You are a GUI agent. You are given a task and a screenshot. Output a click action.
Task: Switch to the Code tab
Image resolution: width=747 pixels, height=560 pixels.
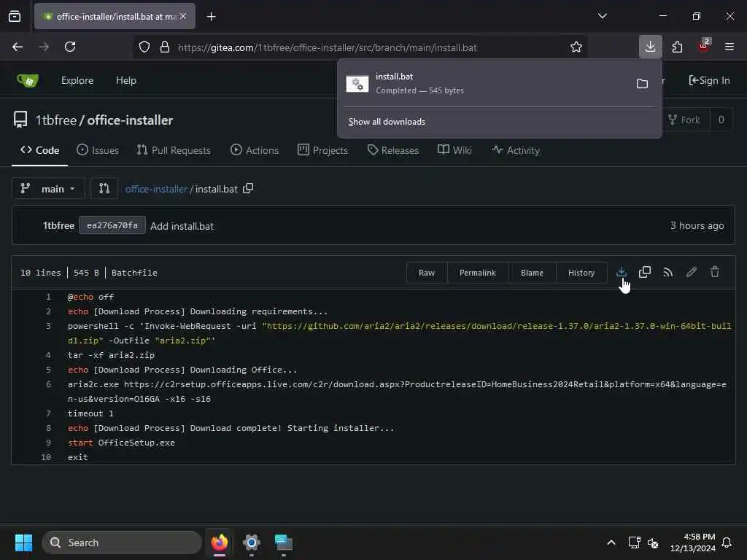tap(39, 150)
